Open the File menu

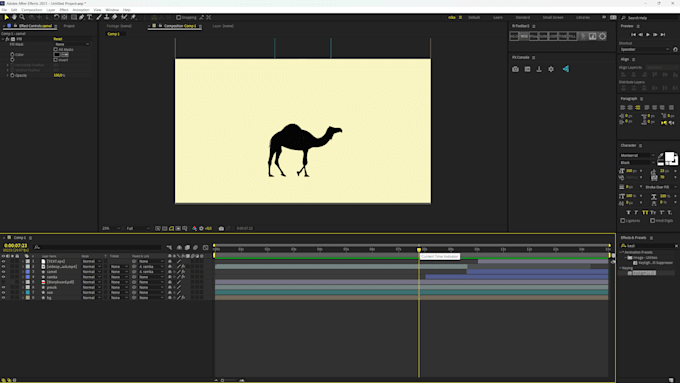coord(4,10)
